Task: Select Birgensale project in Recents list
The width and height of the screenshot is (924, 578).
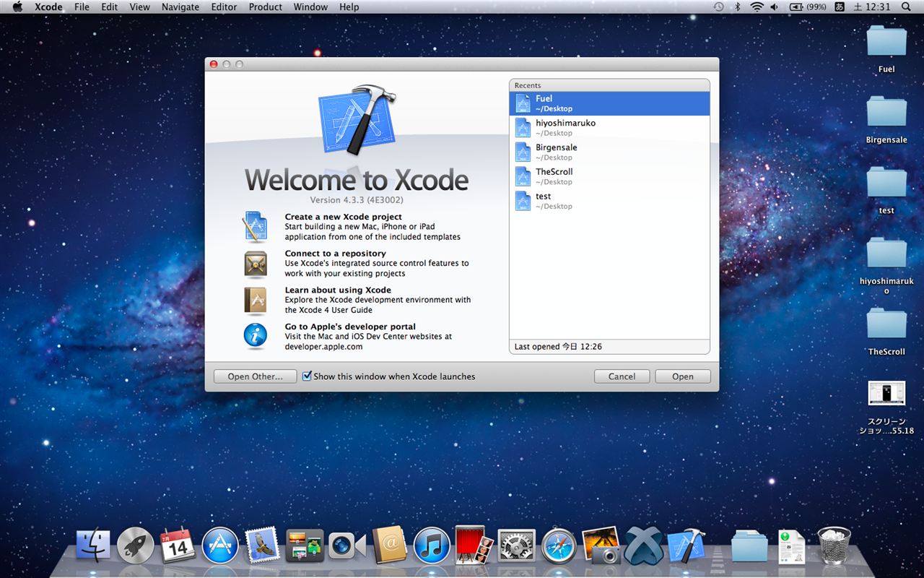Action: coord(609,152)
